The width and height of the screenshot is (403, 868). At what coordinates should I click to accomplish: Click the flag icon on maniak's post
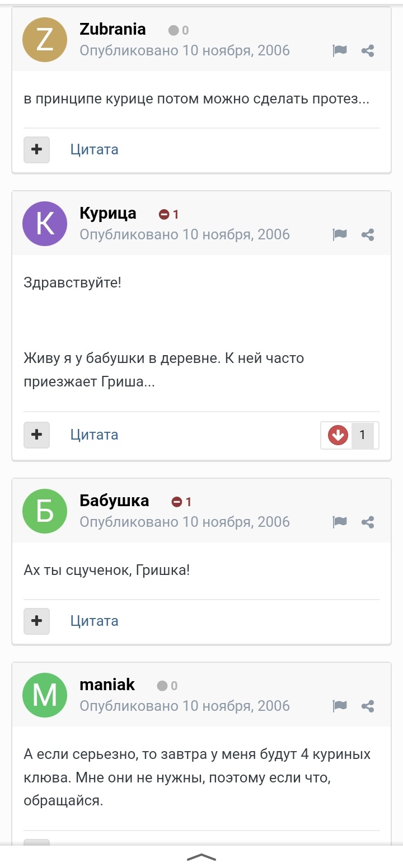coord(339,706)
